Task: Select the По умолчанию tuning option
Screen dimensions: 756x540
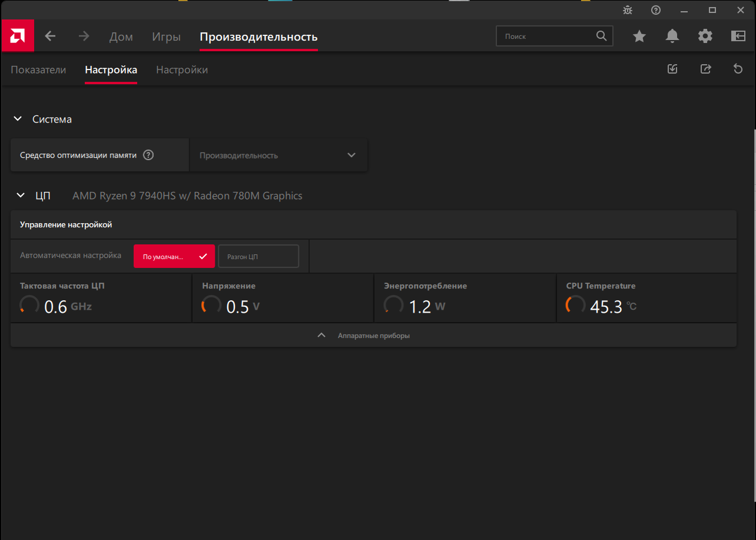Action: point(174,256)
